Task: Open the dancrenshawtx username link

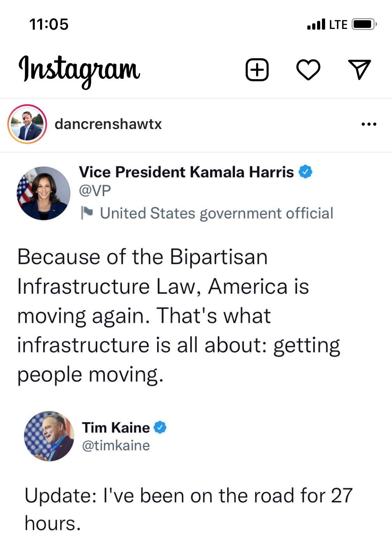Action: [x=108, y=124]
